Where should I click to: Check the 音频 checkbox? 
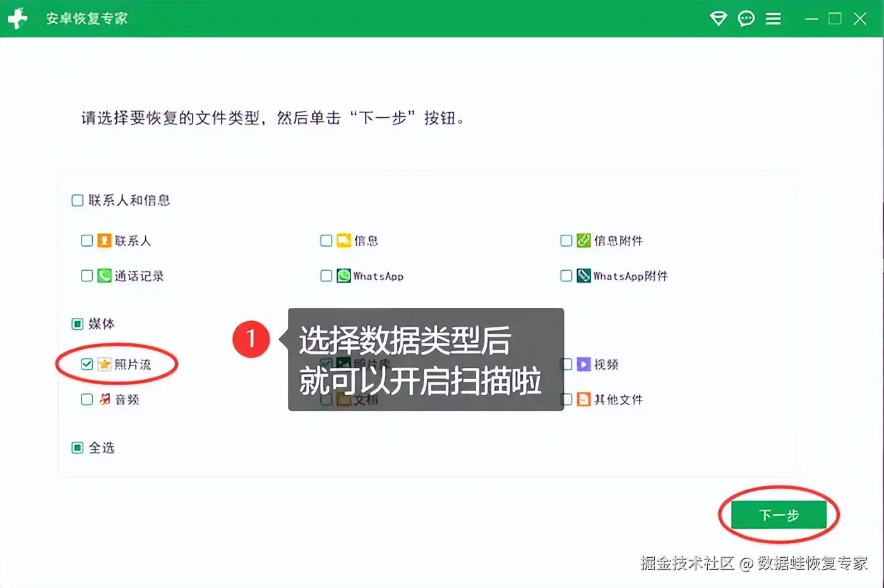coord(87,399)
